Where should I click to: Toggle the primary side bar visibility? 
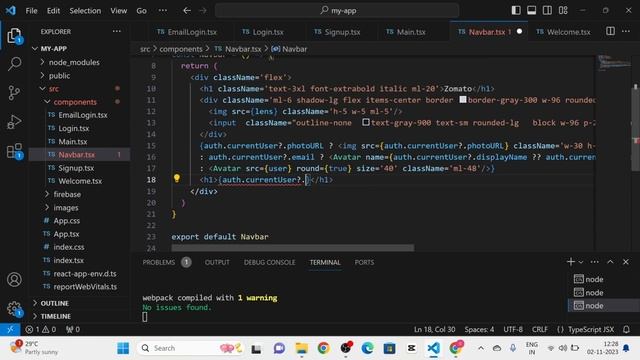(516, 10)
